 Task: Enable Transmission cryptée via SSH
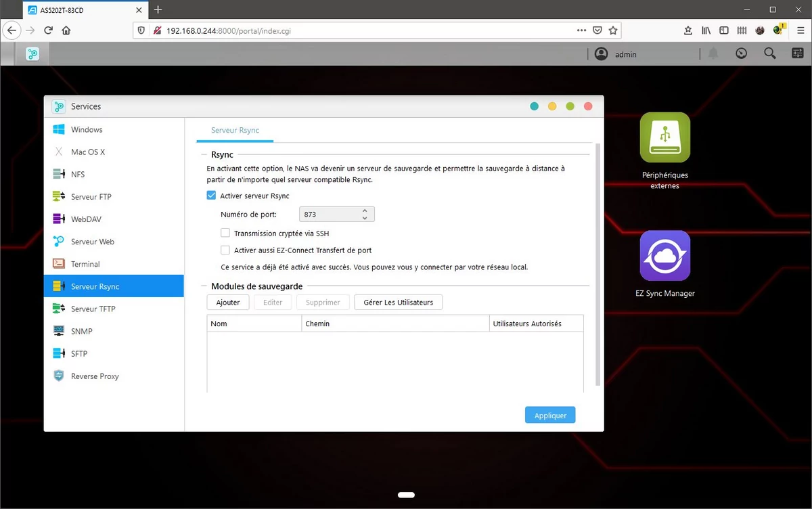(225, 233)
